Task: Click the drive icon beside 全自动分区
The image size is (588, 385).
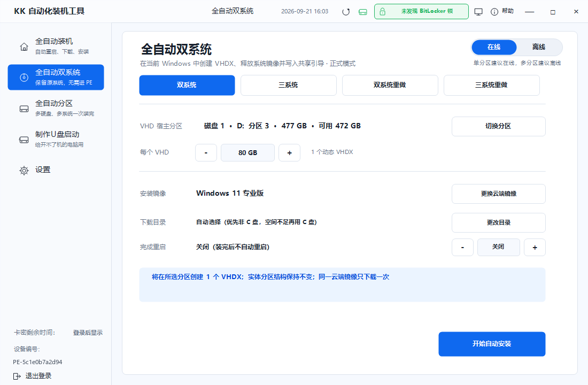Action: 24,109
